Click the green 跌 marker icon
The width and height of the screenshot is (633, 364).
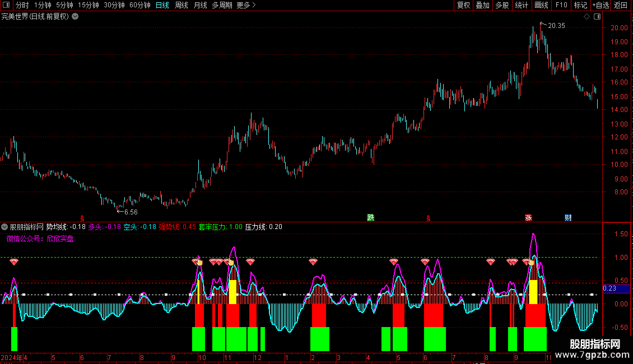click(371, 217)
